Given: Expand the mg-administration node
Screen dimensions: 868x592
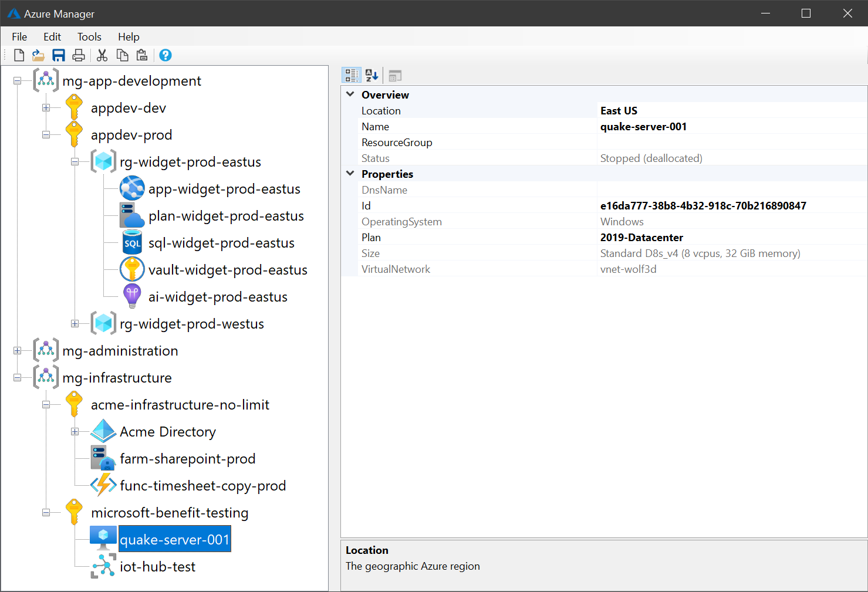Looking at the screenshot, I should 18,351.
